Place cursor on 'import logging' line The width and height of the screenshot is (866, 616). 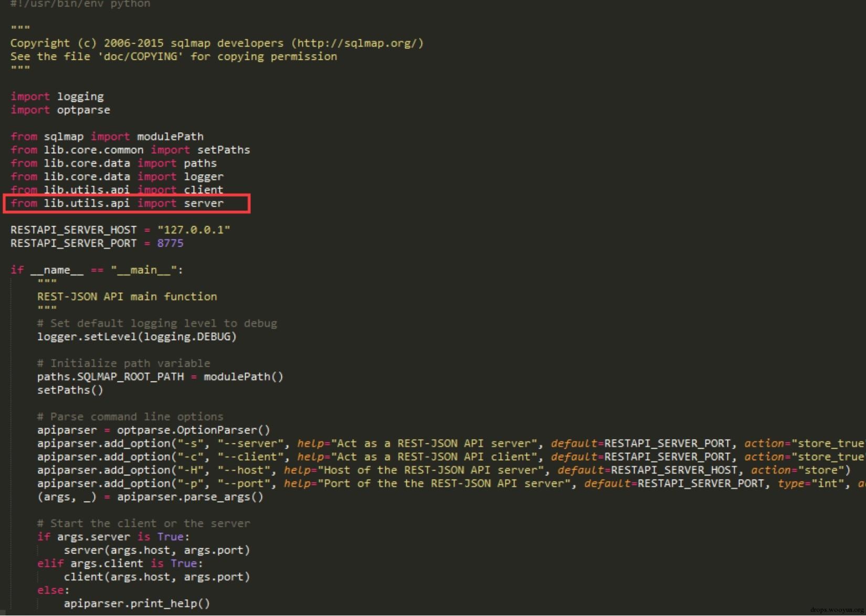click(57, 97)
